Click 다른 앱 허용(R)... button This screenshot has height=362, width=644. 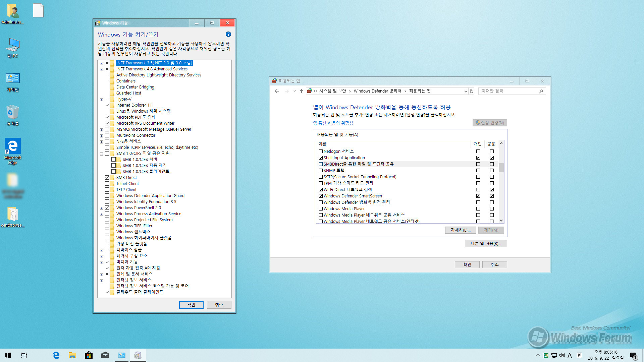tap(486, 243)
